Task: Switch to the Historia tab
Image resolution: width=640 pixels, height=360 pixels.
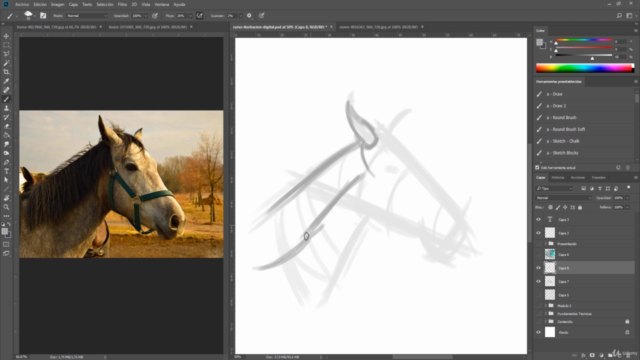Action: 558,178
